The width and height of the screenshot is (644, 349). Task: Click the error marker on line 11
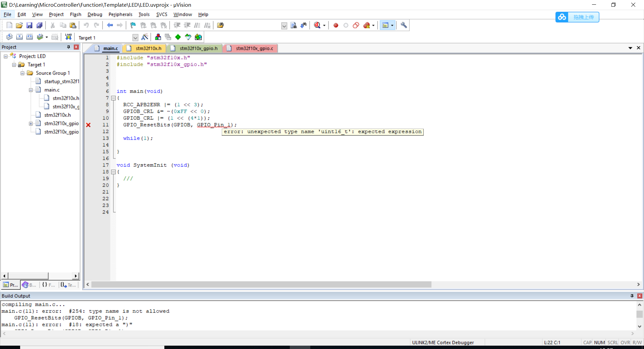pyautogui.click(x=88, y=125)
